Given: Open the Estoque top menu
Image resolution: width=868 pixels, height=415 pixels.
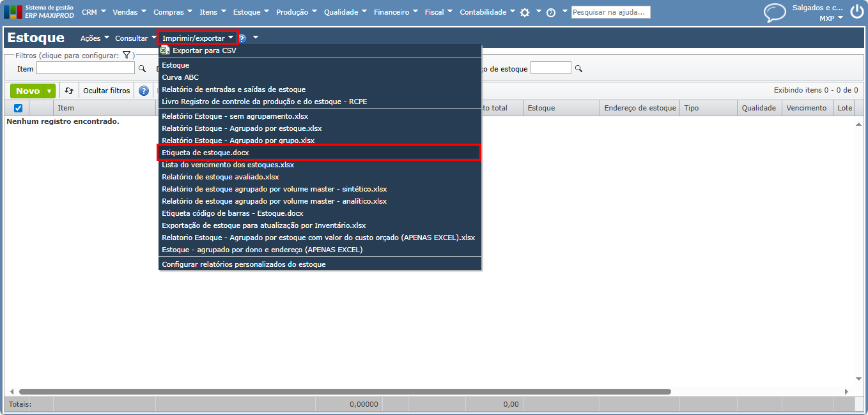Looking at the screenshot, I should click(251, 12).
